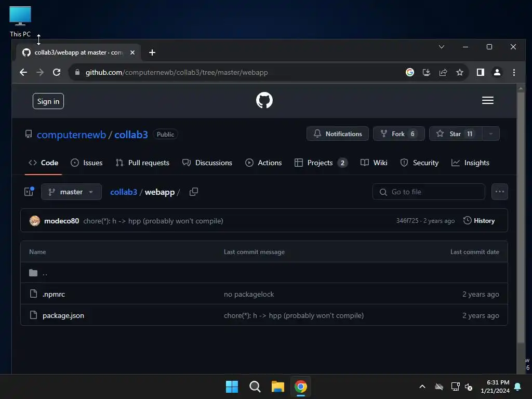This screenshot has width=532, height=399.
Task: Open the Pull requests tab
Action: tap(142, 163)
